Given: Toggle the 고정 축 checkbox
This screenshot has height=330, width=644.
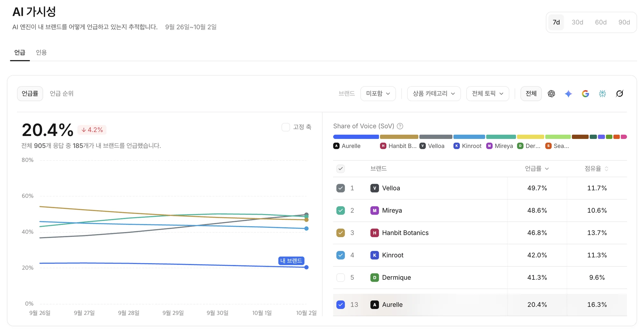Looking at the screenshot, I should point(286,127).
